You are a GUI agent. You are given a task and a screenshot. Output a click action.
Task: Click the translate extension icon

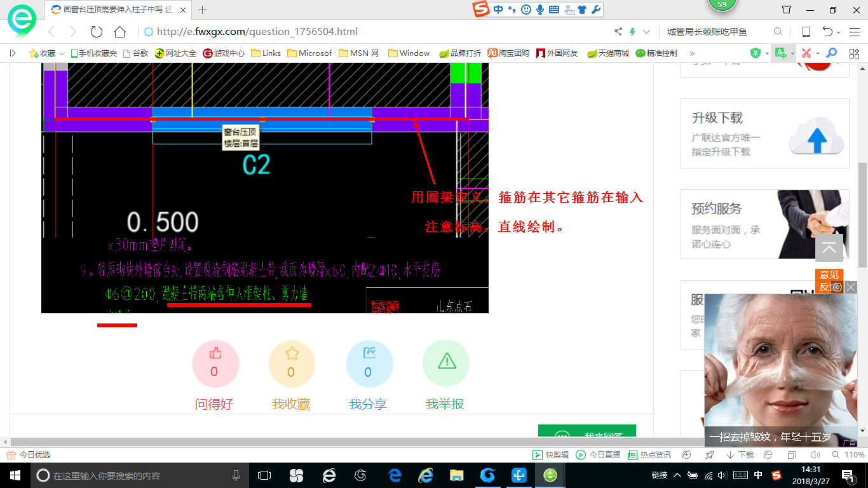pos(780,53)
